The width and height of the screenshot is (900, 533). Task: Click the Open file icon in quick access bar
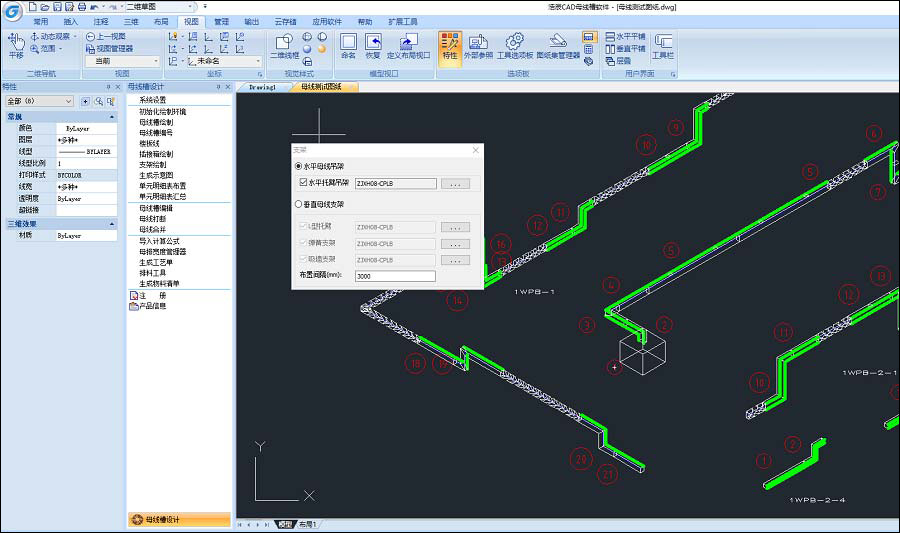[x=45, y=7]
